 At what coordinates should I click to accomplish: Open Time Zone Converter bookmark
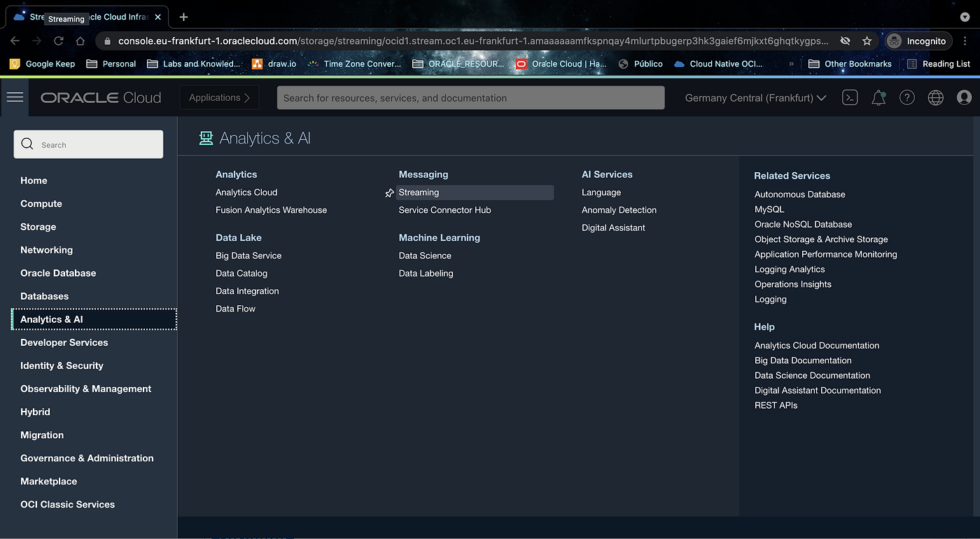[x=354, y=64]
